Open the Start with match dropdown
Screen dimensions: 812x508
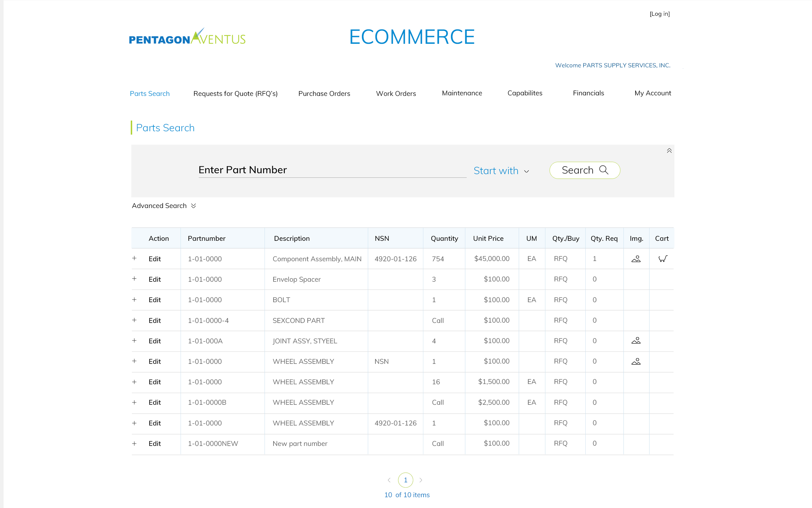coord(501,171)
